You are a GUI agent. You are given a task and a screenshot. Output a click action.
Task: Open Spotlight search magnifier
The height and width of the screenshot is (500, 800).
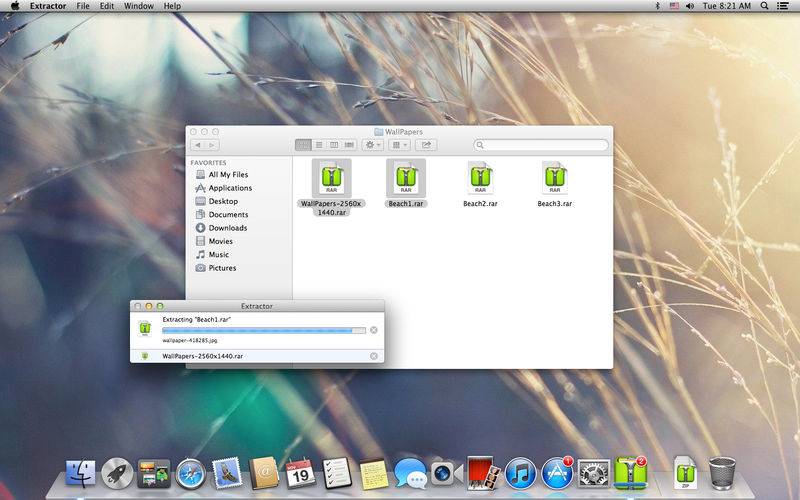[x=764, y=6]
